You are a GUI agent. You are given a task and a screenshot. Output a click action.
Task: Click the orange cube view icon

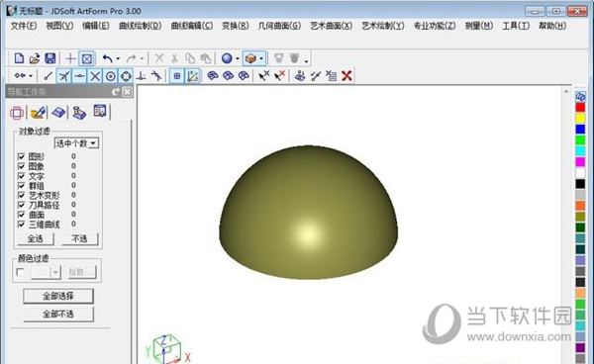pyautogui.click(x=250, y=58)
